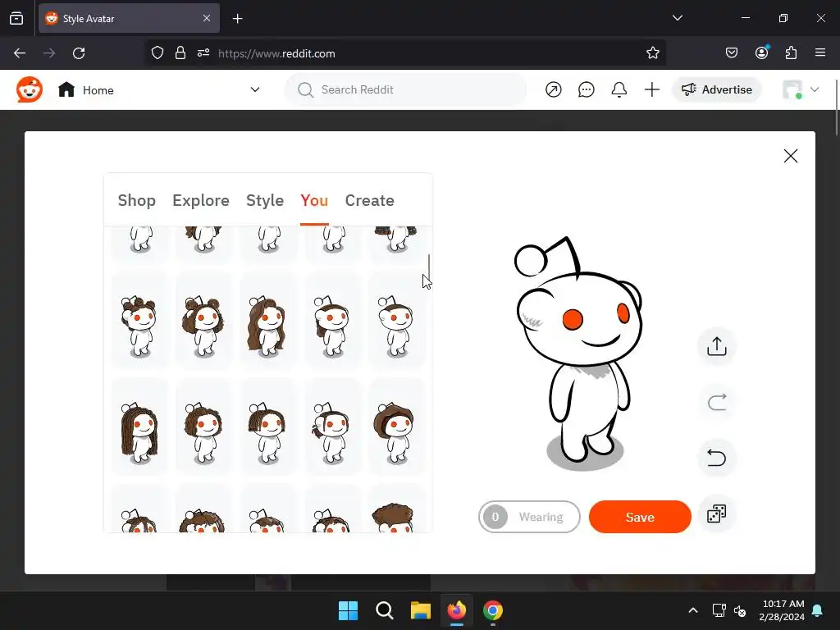Click the reddit.com address bar URL

[x=276, y=53]
